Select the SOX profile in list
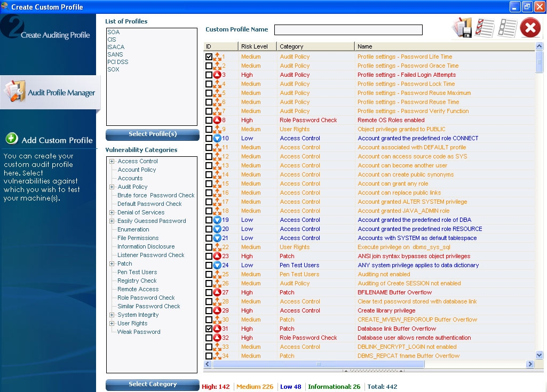The image size is (547, 392). pos(113,69)
